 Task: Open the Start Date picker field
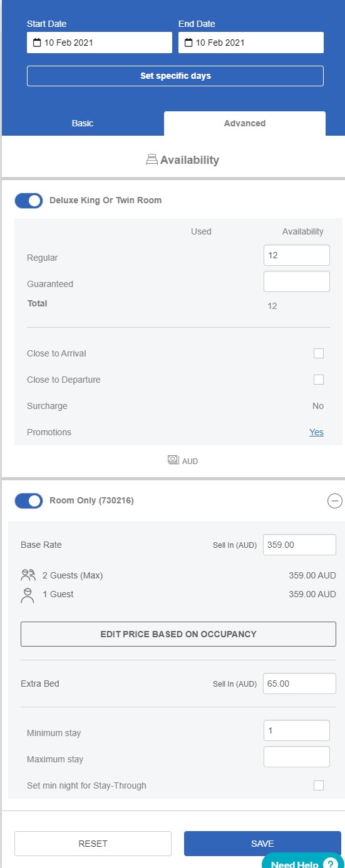coord(100,43)
